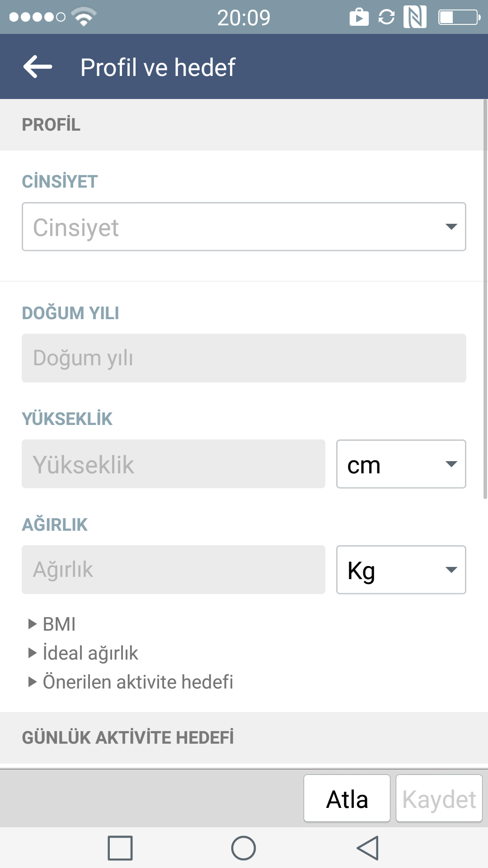Click the Kaydet button
This screenshot has height=868, width=488.
click(439, 798)
